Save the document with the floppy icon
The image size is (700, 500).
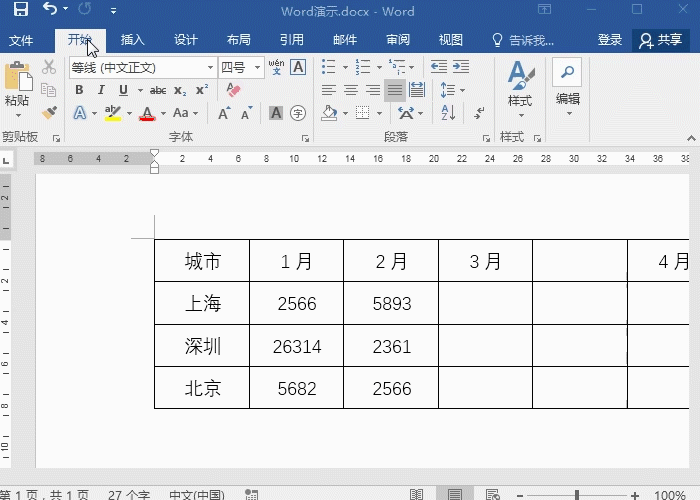tap(21, 9)
